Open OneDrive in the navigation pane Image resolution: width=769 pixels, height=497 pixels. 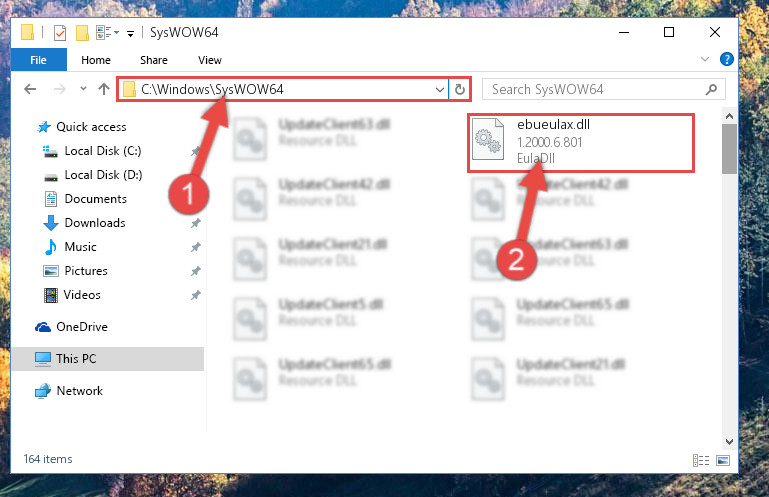(x=81, y=327)
